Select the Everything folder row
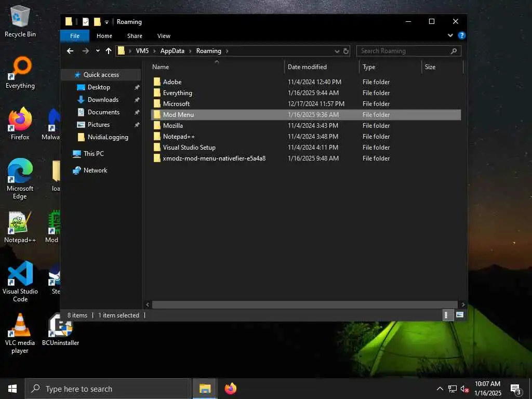 tap(306, 92)
